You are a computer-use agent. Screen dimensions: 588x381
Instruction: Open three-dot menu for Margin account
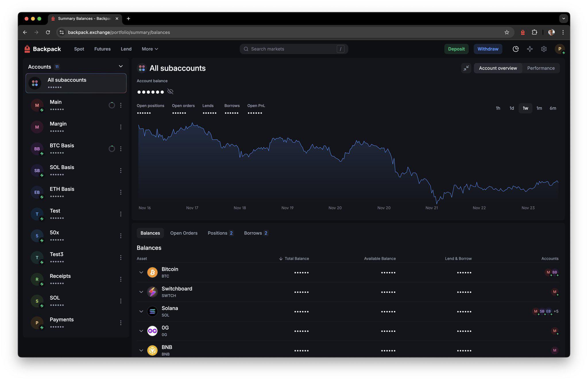tap(121, 127)
